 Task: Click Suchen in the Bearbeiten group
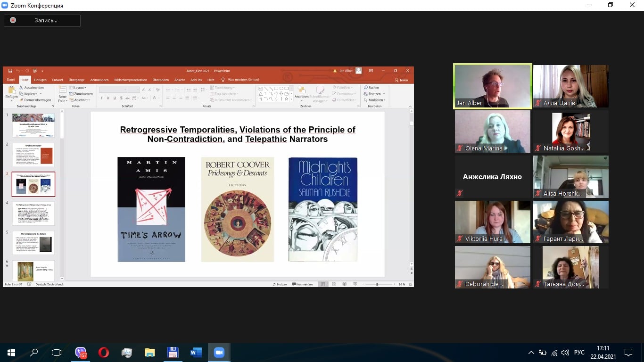(371, 88)
